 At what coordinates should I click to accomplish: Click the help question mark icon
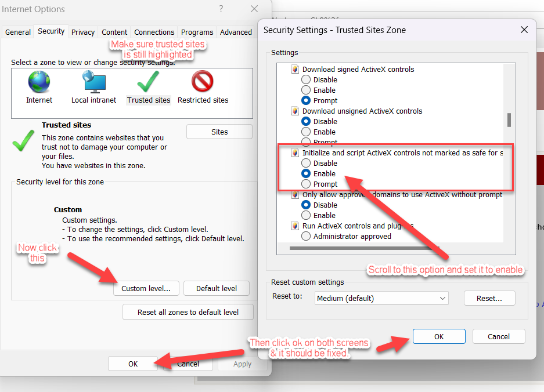[x=221, y=9]
